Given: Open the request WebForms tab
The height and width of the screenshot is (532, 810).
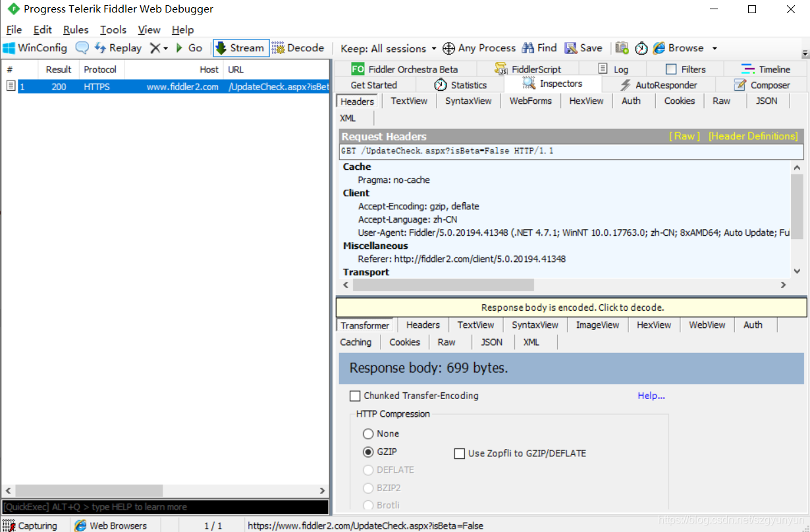Looking at the screenshot, I should coord(531,101).
